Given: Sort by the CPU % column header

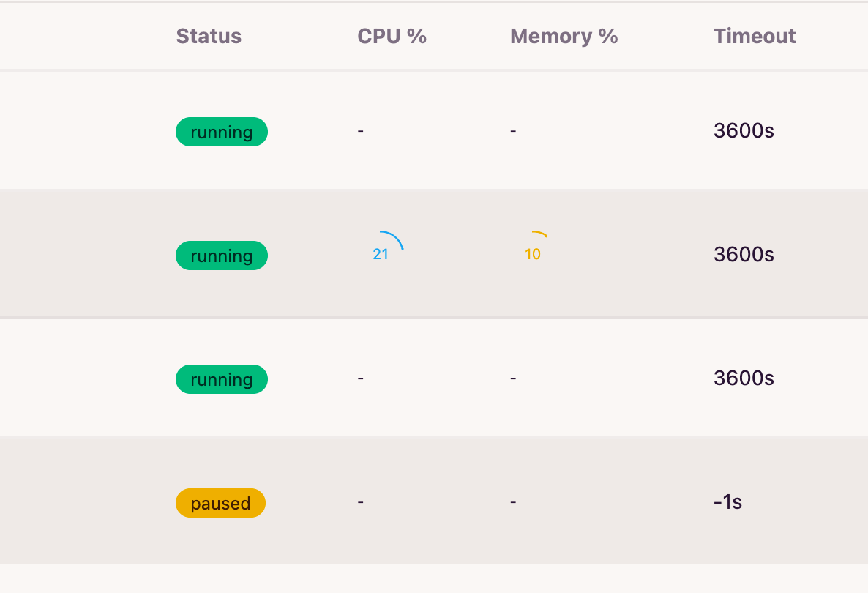Looking at the screenshot, I should 392,36.
